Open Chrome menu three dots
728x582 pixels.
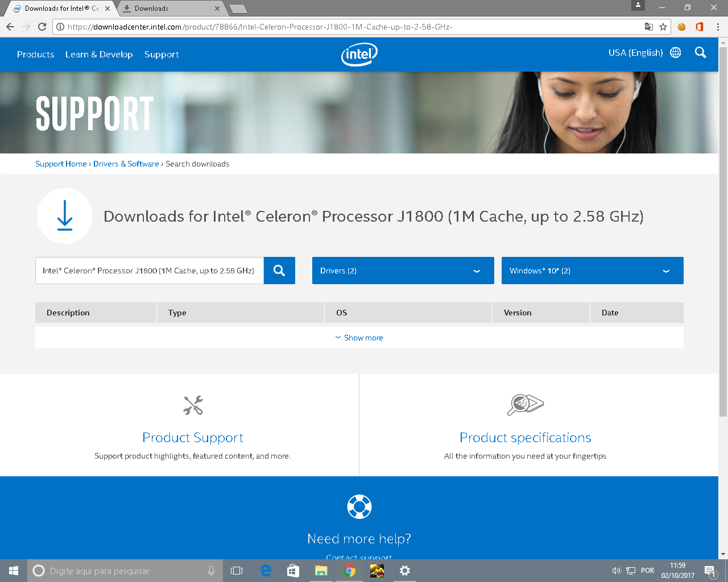pyautogui.click(x=718, y=27)
